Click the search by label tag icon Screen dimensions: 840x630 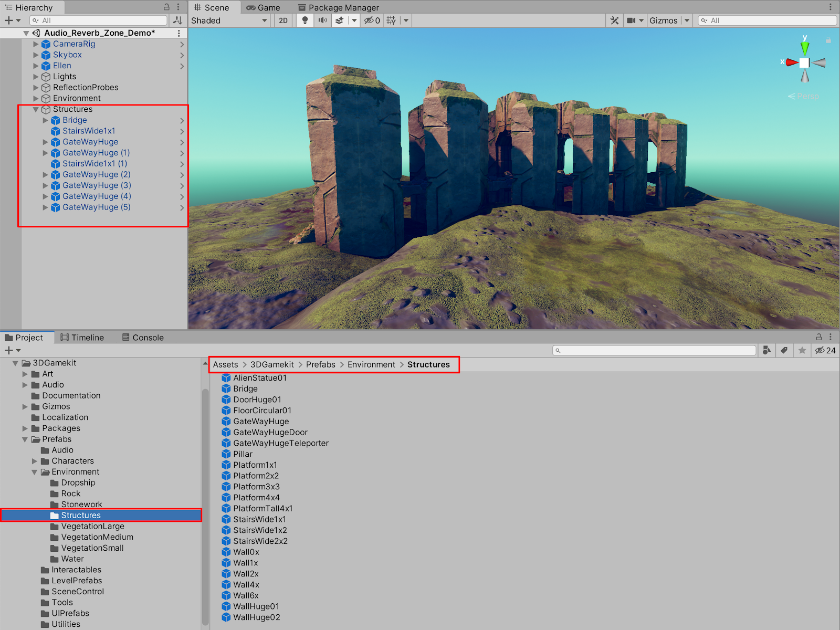pyautogui.click(x=784, y=350)
